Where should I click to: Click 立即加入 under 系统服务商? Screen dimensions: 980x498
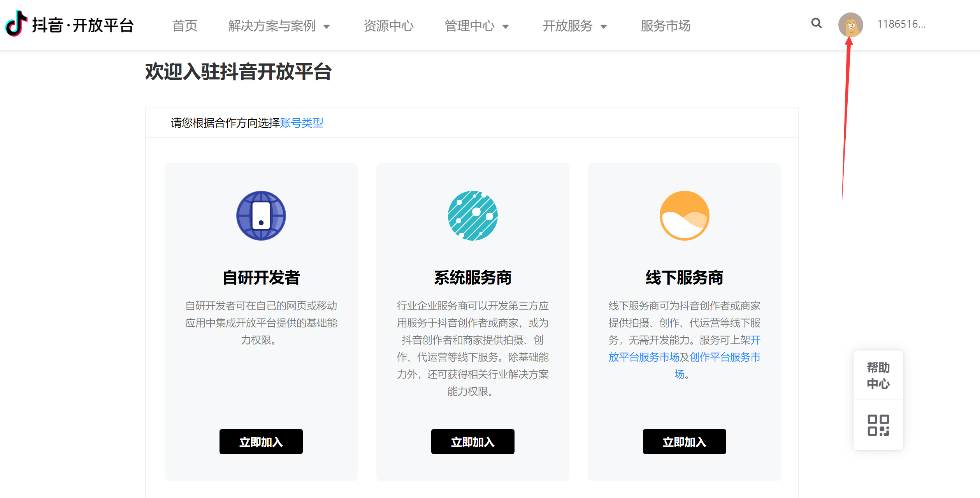click(x=472, y=442)
